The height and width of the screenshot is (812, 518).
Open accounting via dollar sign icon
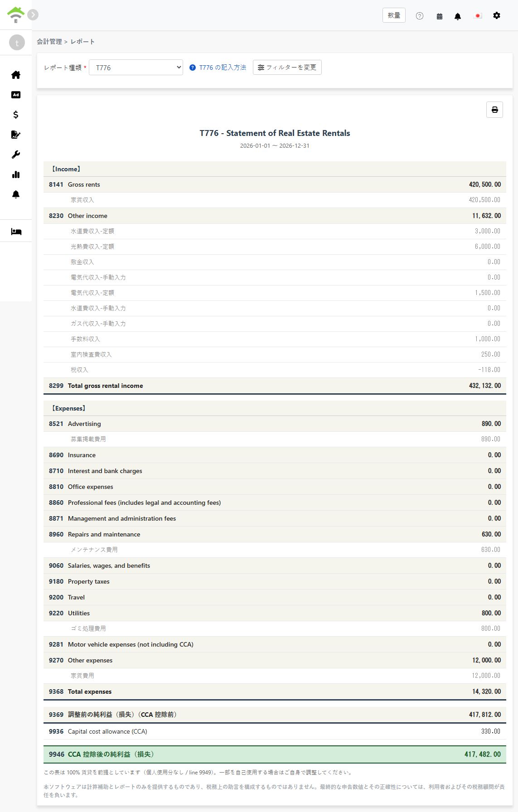pyautogui.click(x=16, y=115)
